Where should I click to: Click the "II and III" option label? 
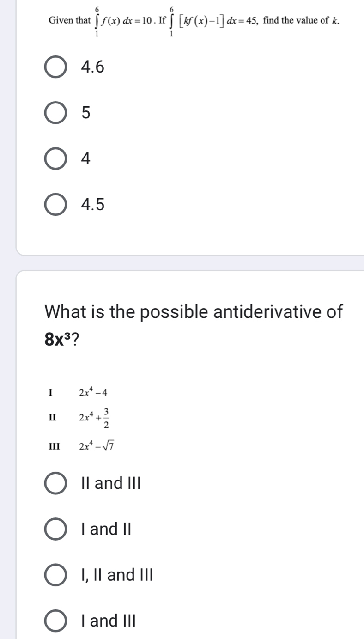pyautogui.click(x=110, y=483)
